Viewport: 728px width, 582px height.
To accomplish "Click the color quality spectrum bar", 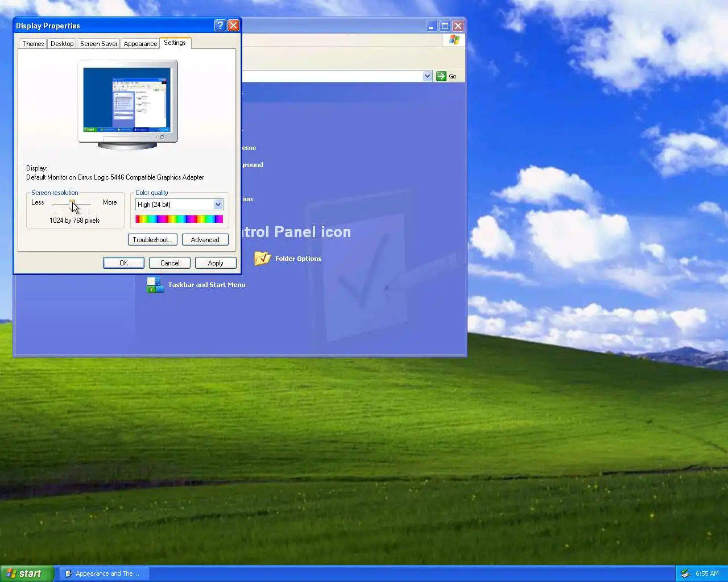I will [179, 219].
